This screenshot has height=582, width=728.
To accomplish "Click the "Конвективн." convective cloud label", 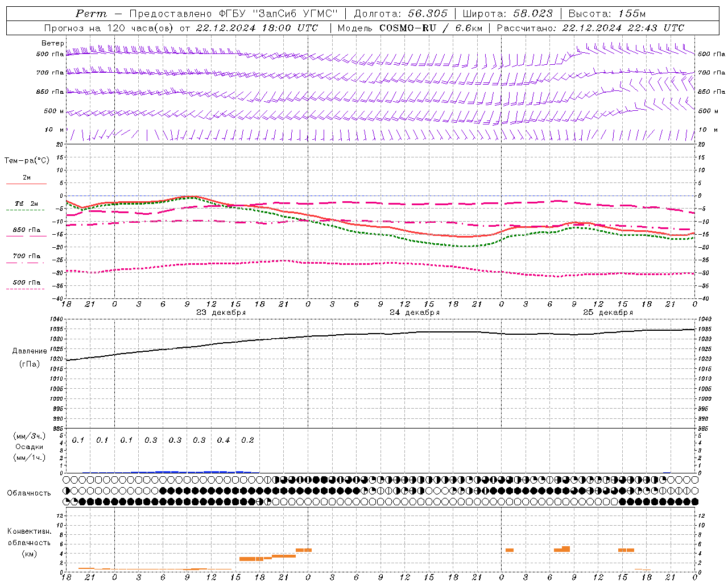I will (x=29, y=531).
